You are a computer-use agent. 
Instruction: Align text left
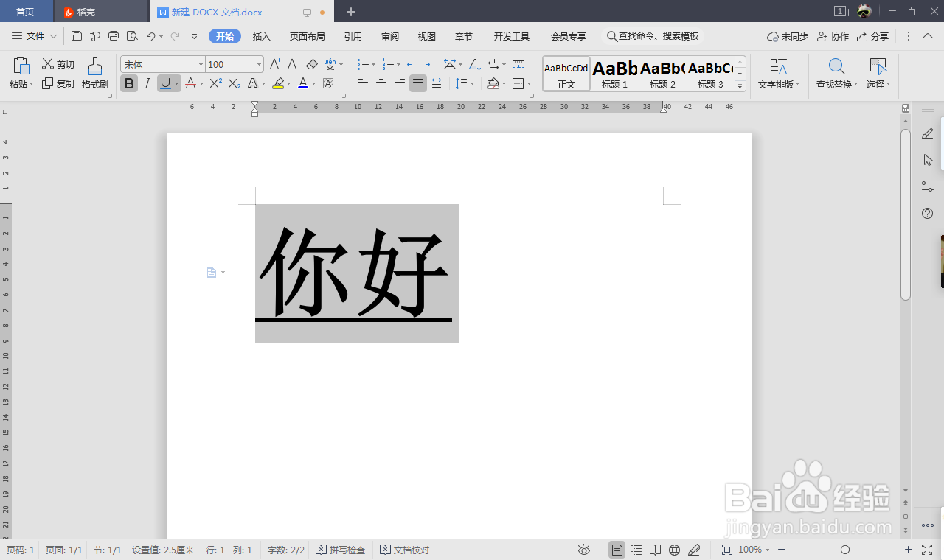coord(363,83)
